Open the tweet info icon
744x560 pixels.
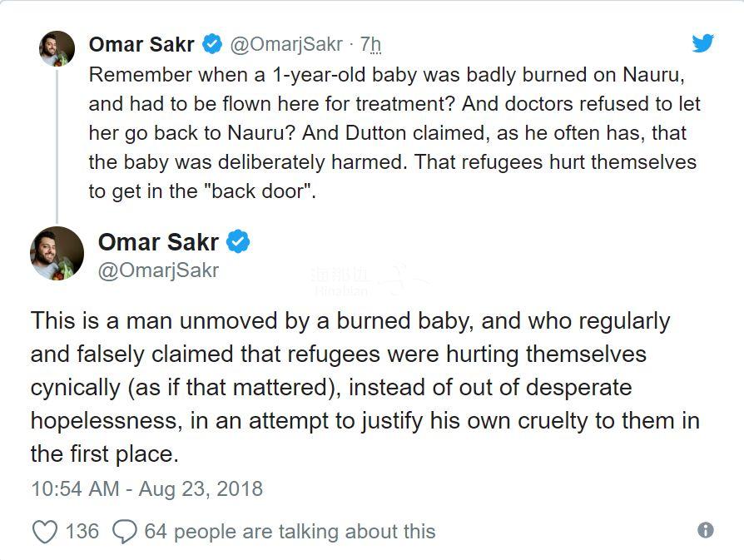(x=705, y=530)
